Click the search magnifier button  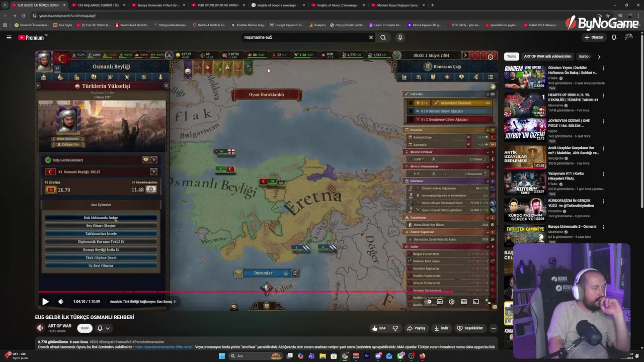point(383,37)
